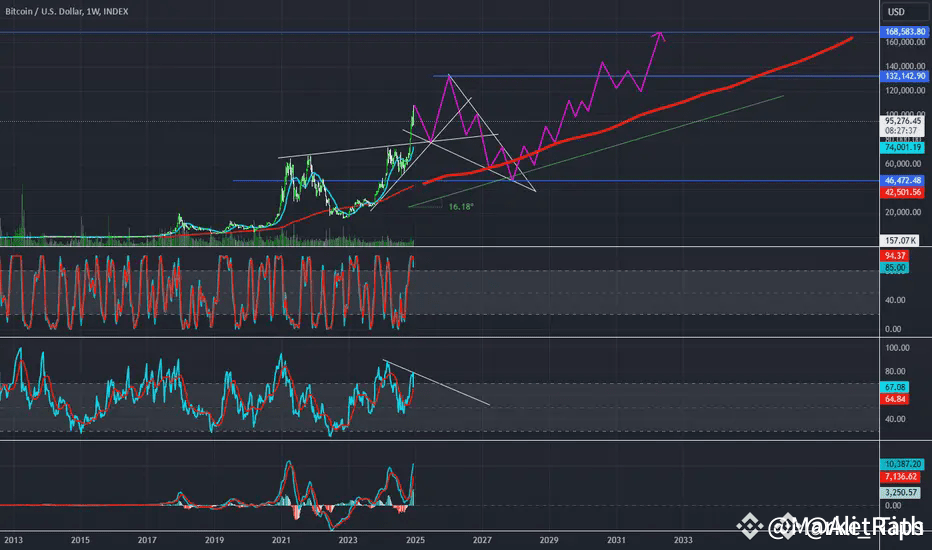Select the 132,142.90 blue price label
Viewport: 932px width, 550px height.
(904, 76)
